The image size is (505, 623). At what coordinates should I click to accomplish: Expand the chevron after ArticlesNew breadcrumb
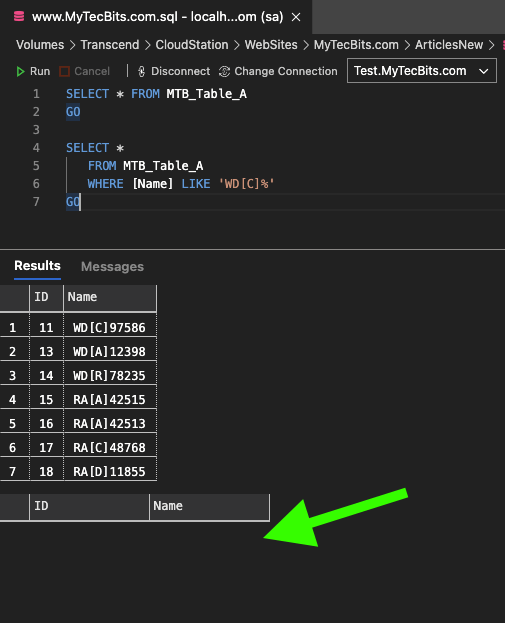click(492, 45)
